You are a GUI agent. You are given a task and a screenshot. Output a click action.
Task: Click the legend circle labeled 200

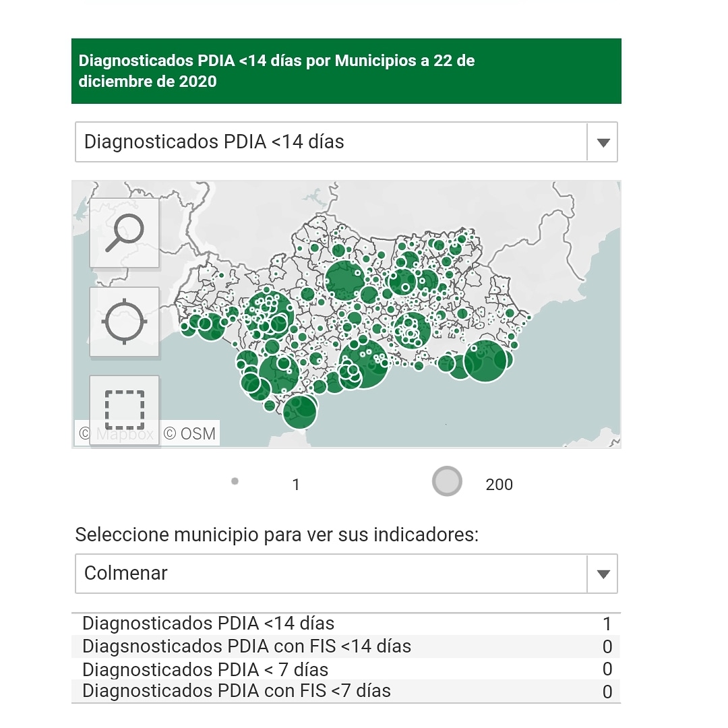point(447,481)
